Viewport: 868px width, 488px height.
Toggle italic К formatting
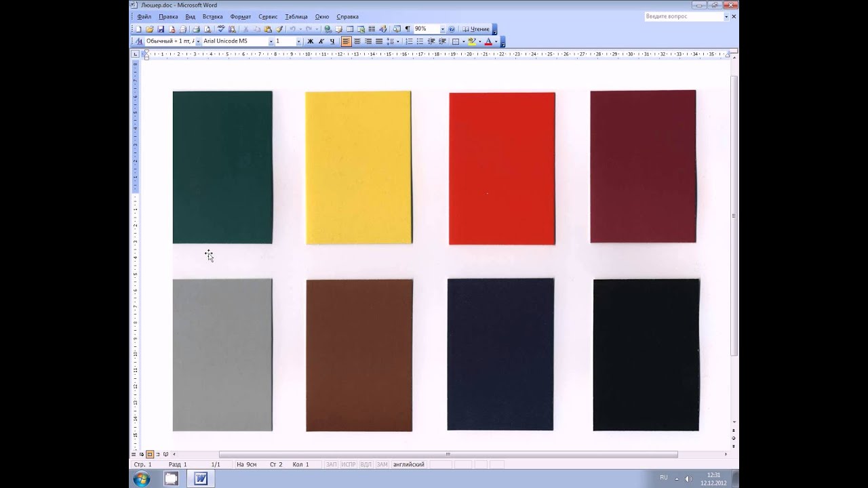[321, 41]
